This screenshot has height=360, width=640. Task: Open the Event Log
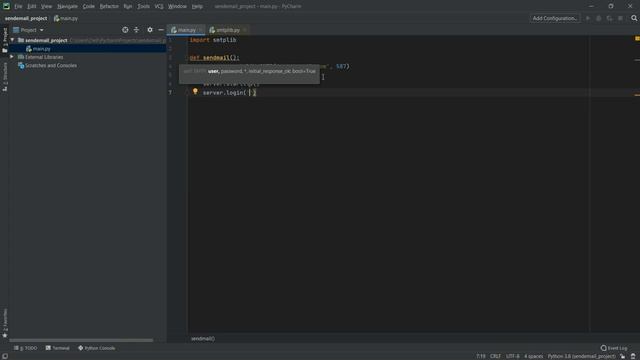[614, 348]
